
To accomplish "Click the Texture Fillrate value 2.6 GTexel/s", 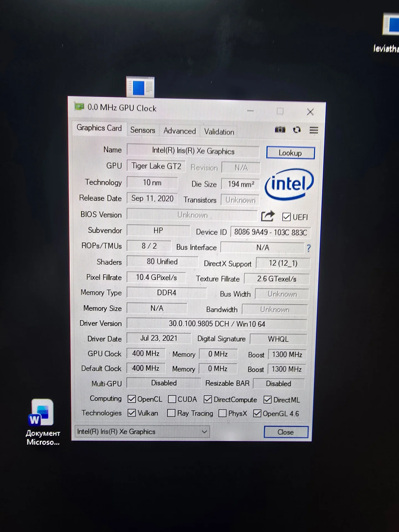I will (x=277, y=279).
